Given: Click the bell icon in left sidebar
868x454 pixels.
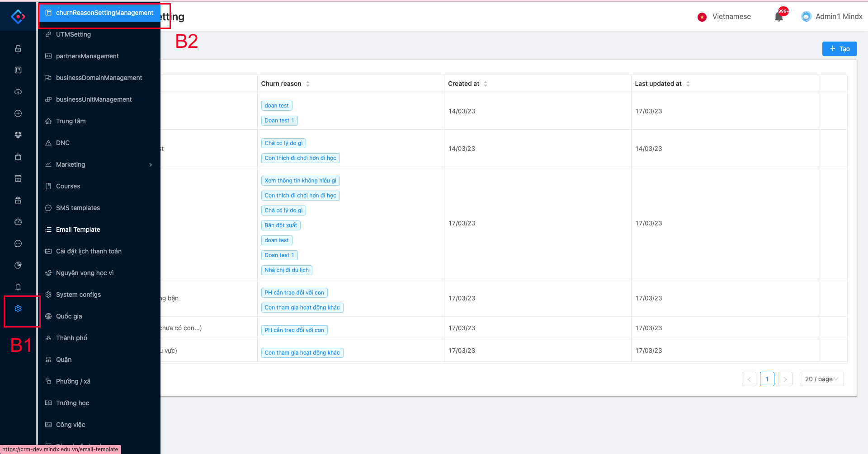Looking at the screenshot, I should pos(18,287).
